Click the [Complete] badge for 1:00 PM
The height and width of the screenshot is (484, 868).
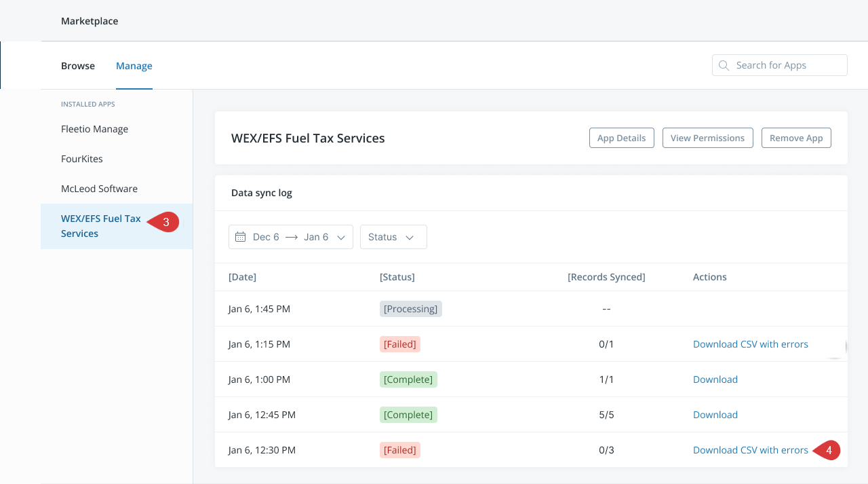coord(408,379)
